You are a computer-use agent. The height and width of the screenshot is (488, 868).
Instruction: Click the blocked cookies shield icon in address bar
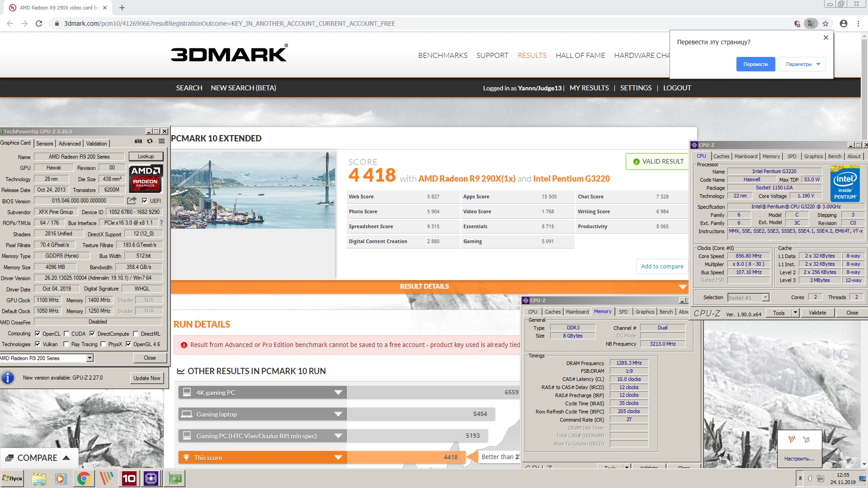pos(797,23)
